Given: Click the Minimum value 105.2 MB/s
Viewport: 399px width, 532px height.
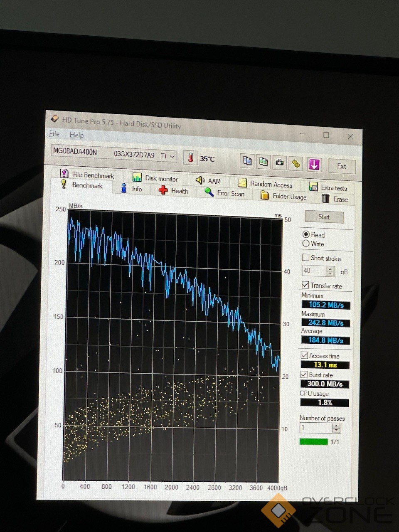Looking at the screenshot, I should 326,305.
